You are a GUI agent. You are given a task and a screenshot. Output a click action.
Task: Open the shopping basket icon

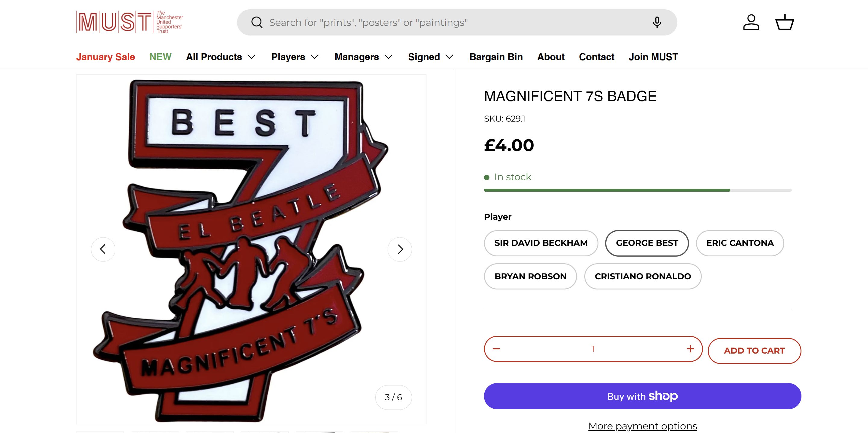(x=785, y=23)
